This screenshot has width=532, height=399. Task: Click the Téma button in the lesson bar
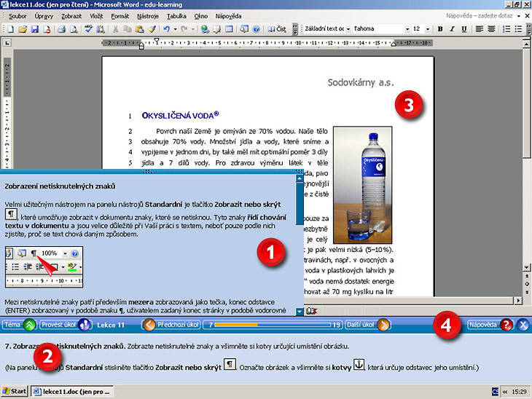(20, 325)
